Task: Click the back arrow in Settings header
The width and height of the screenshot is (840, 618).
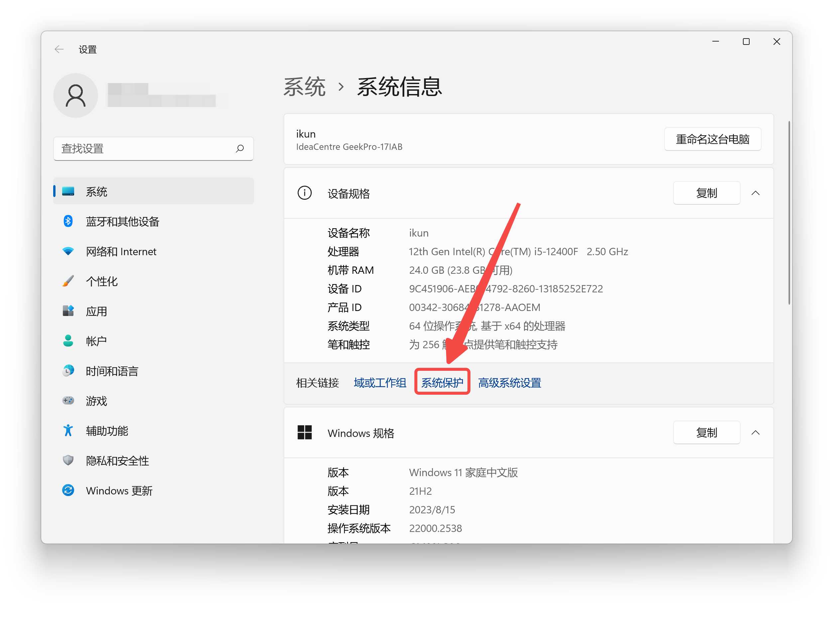Action: pyautogui.click(x=59, y=50)
